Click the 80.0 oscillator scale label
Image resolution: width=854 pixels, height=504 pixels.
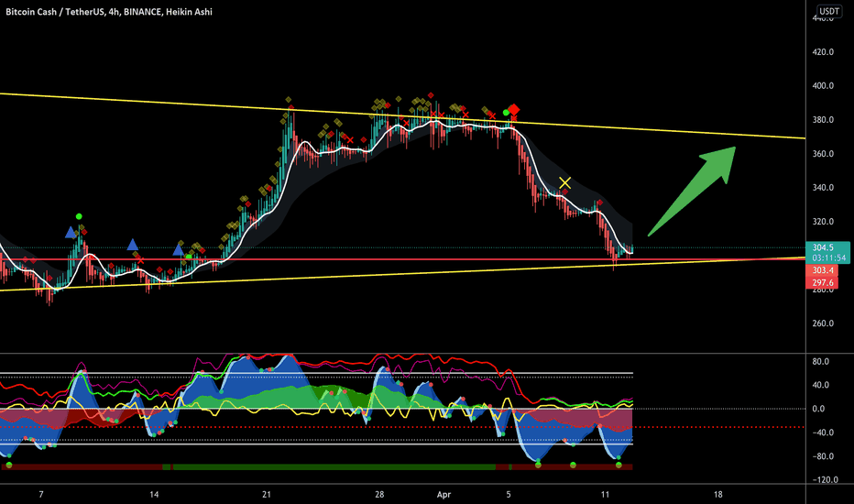coord(820,361)
